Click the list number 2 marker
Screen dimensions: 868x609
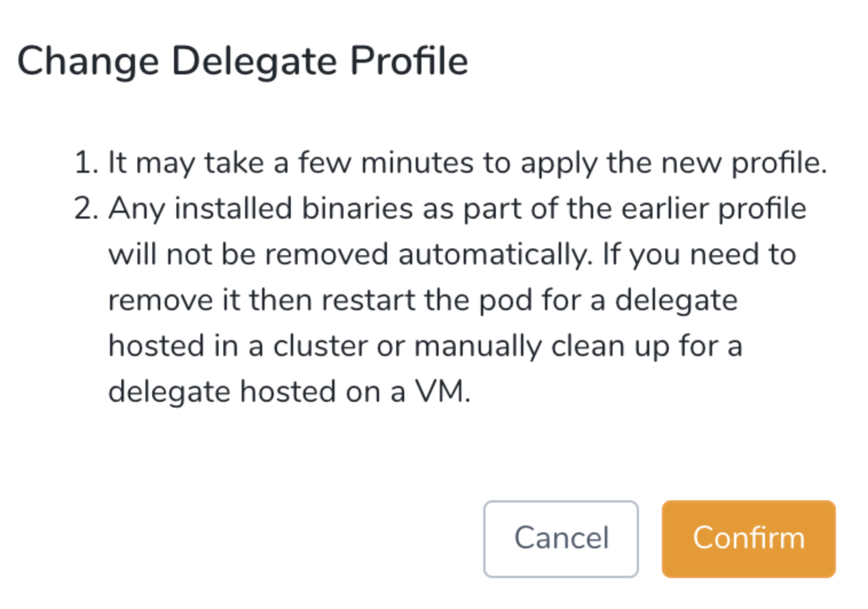coord(86,209)
